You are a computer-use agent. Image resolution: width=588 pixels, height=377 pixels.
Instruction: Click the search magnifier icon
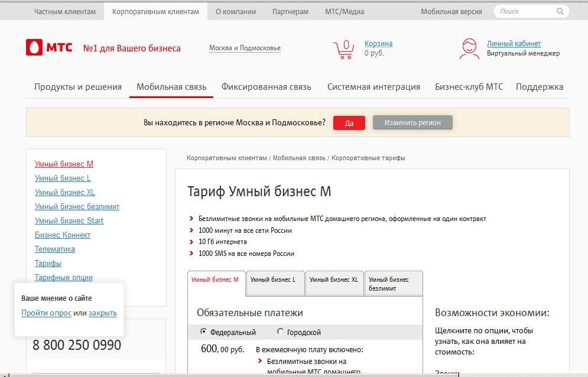(560, 11)
